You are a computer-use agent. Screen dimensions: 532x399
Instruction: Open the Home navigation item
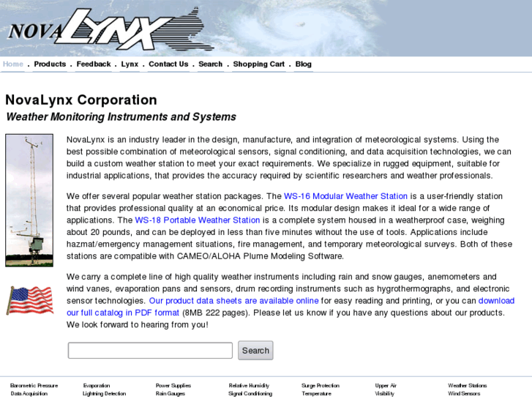(x=13, y=64)
